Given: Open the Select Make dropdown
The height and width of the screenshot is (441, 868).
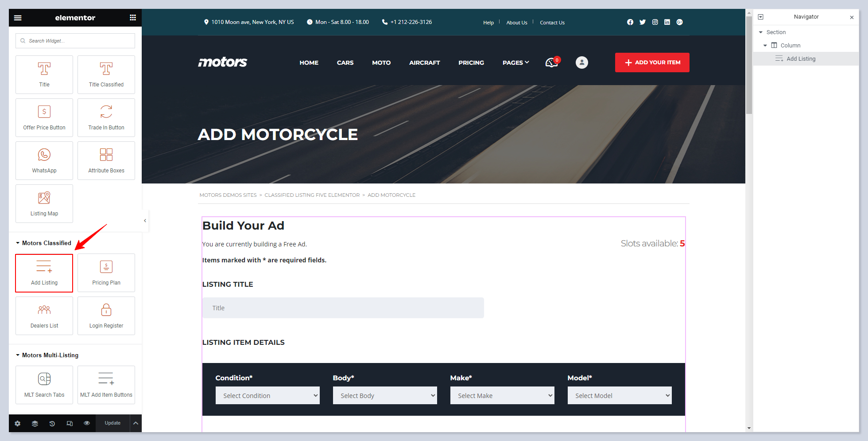Looking at the screenshot, I should (502, 395).
